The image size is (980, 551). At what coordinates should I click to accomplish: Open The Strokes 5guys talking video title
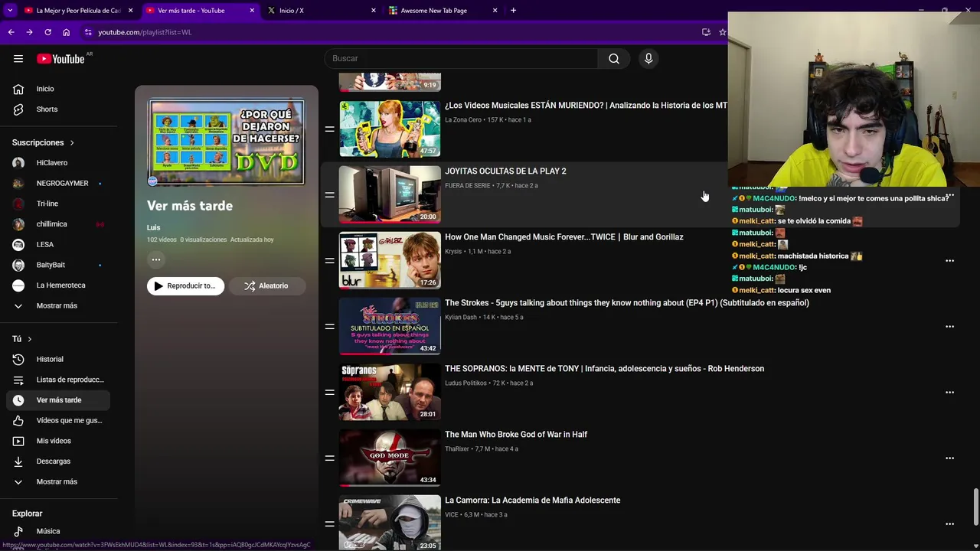click(x=627, y=303)
